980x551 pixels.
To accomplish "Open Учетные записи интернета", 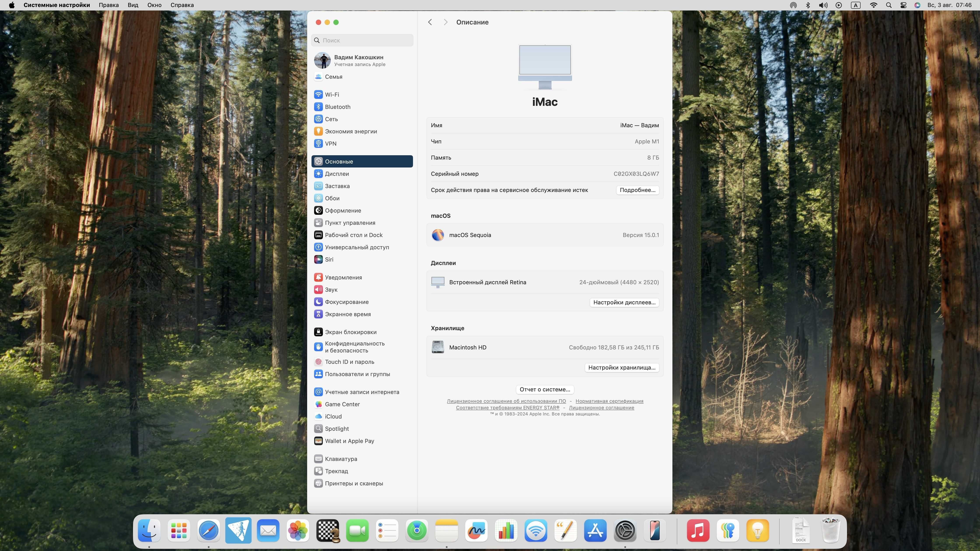I will pos(362,392).
